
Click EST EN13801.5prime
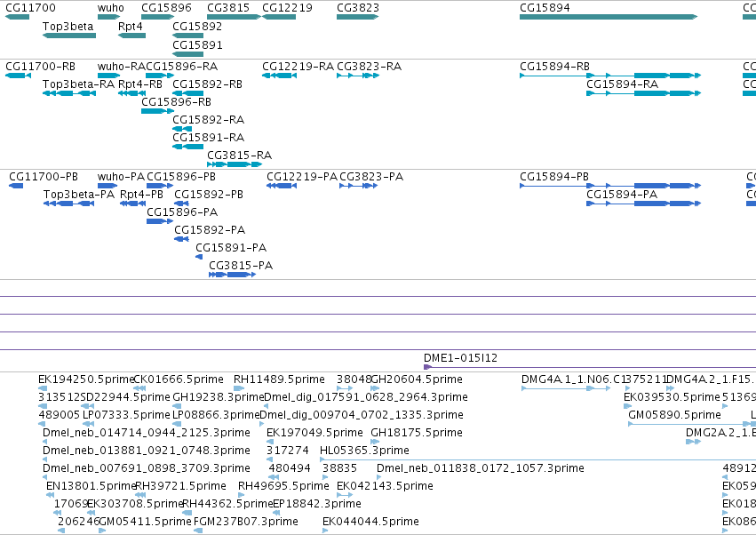click(92, 486)
